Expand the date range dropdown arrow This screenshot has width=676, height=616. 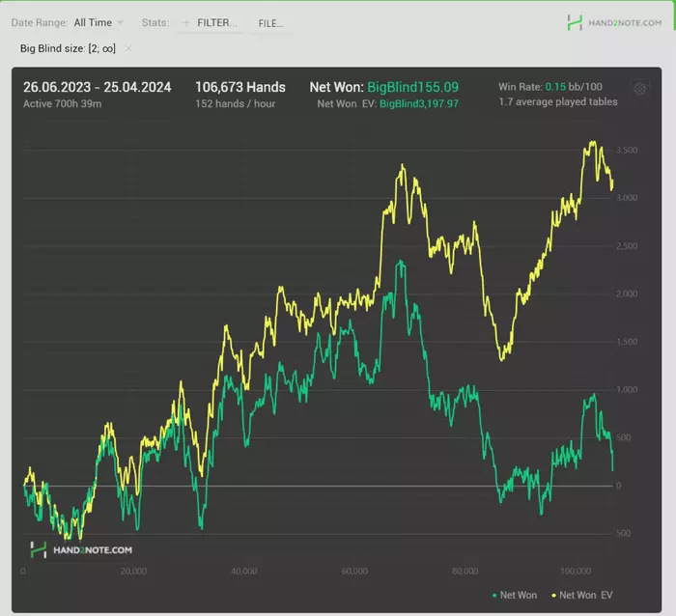[120, 22]
